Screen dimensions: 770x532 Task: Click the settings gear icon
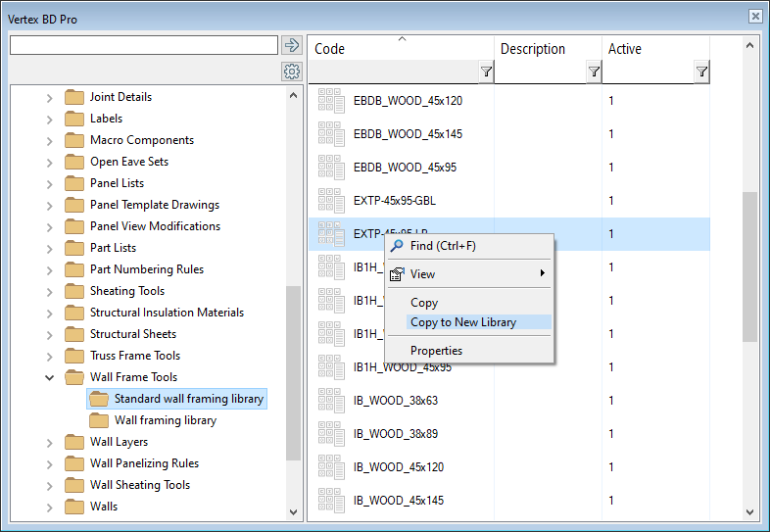pyautogui.click(x=291, y=72)
